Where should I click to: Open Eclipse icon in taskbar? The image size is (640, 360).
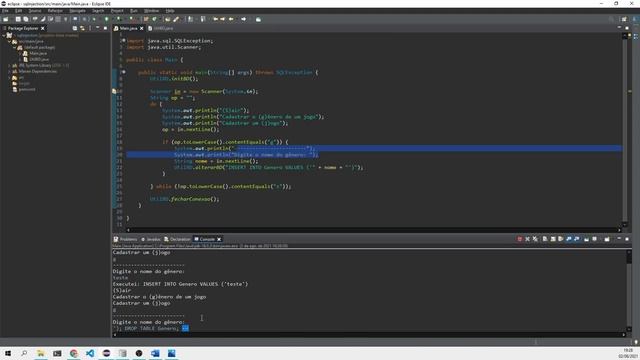(106, 353)
